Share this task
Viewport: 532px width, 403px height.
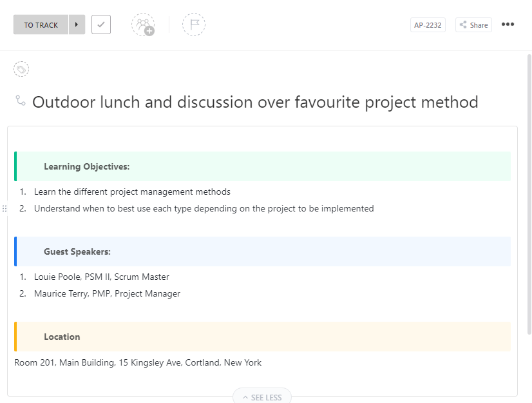[x=473, y=25]
